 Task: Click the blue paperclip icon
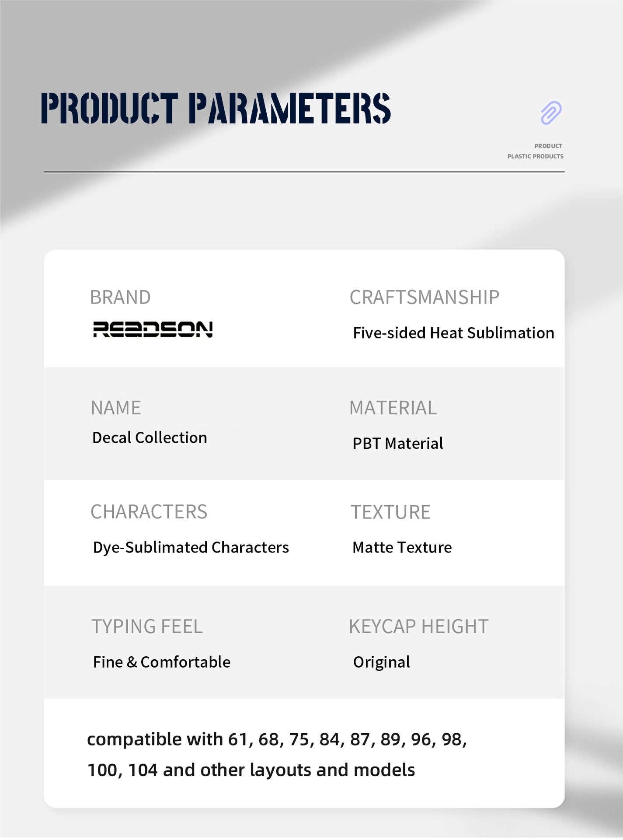tap(551, 112)
